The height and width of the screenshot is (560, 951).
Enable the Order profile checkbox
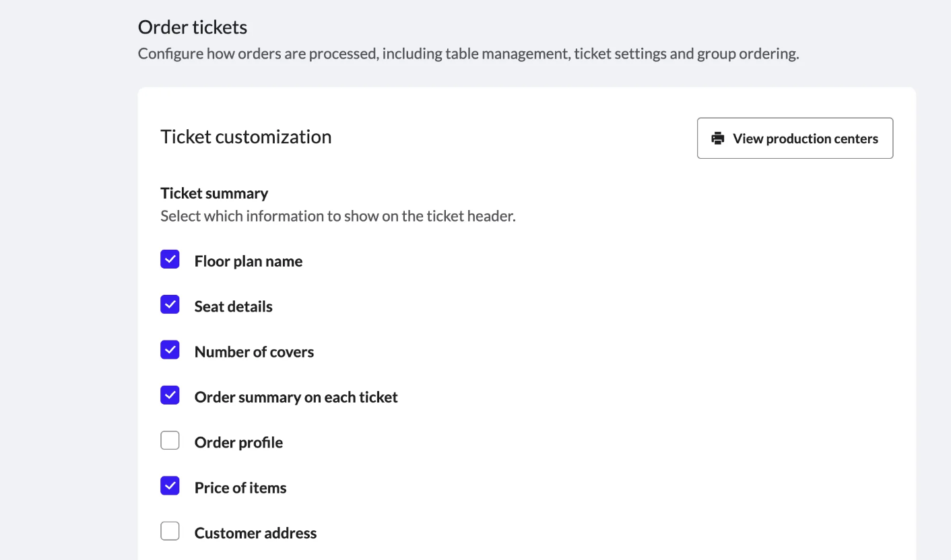click(170, 441)
